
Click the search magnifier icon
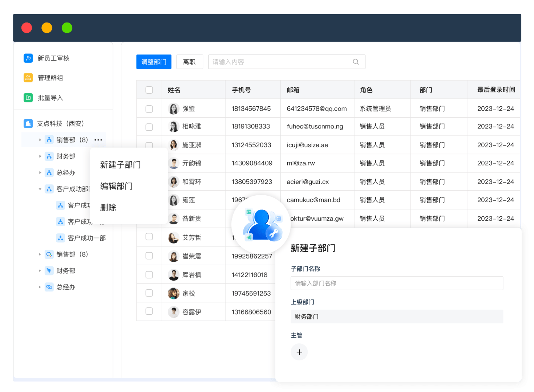pyautogui.click(x=356, y=62)
